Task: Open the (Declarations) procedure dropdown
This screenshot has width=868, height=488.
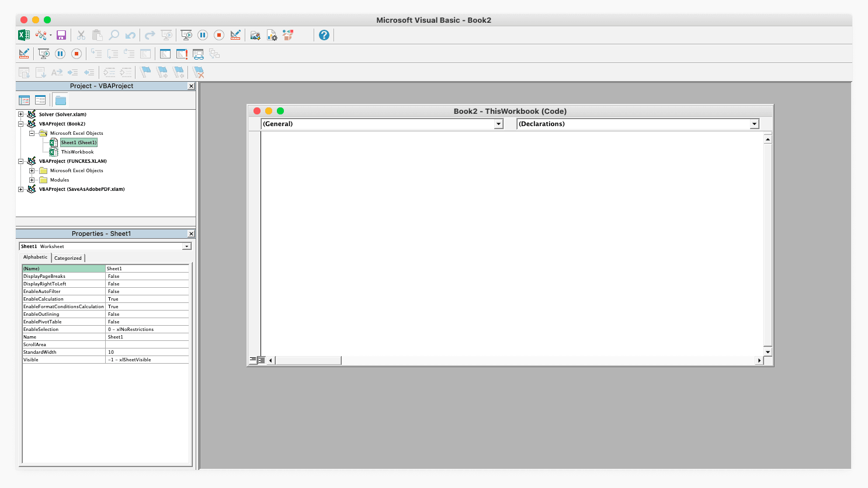Action: tap(754, 124)
